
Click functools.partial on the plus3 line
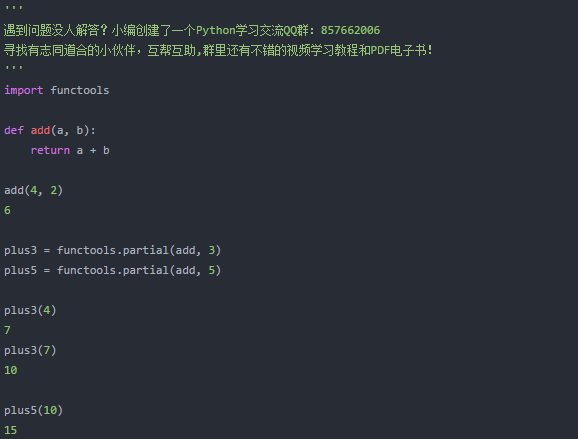[x=112, y=250]
